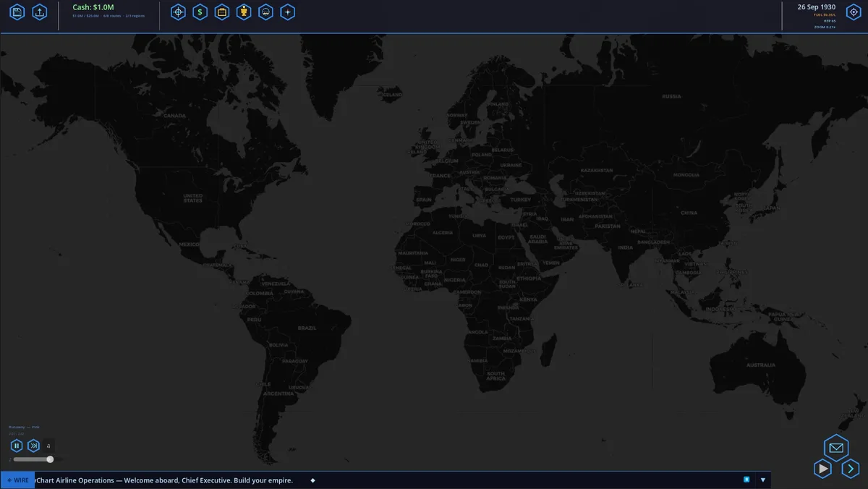Click the right chevron arrow at bottom right
The width and height of the screenshot is (868, 489).
(850, 469)
